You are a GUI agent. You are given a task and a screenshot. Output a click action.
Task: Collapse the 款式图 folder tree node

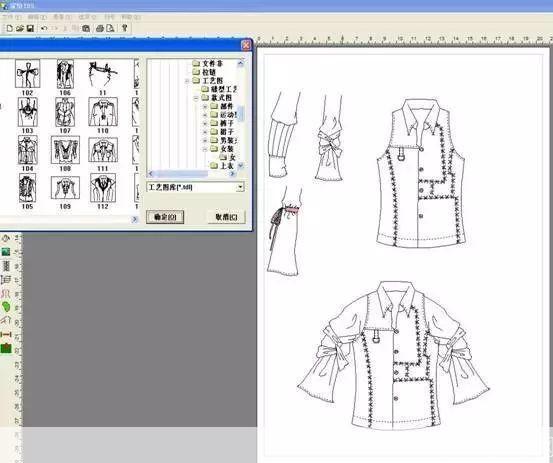(x=196, y=98)
